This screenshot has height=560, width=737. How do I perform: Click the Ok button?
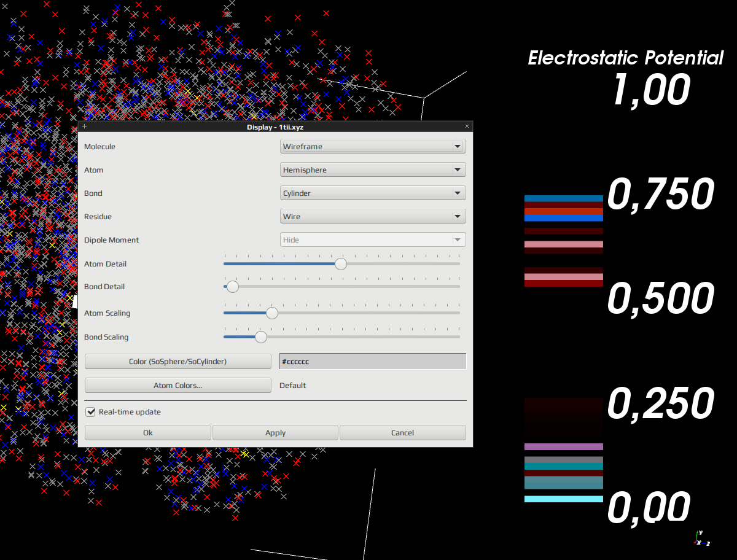coord(148,433)
